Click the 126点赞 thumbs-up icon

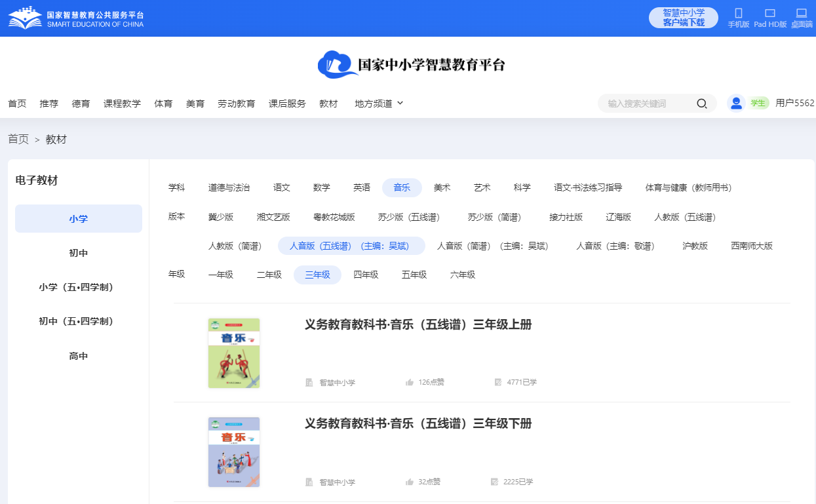(410, 382)
